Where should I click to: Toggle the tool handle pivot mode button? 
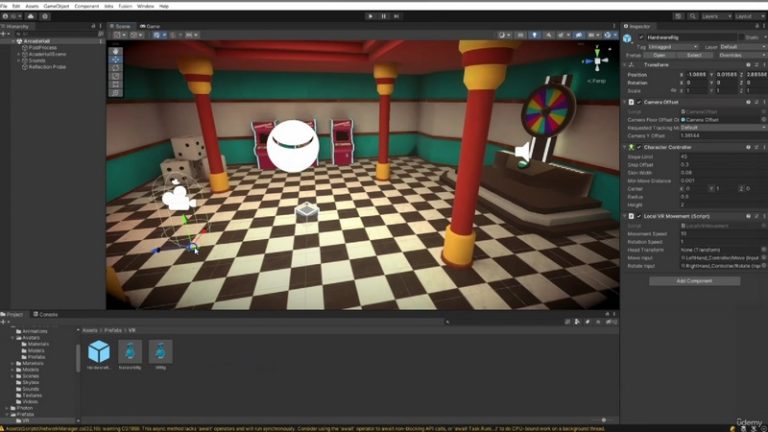120,35
